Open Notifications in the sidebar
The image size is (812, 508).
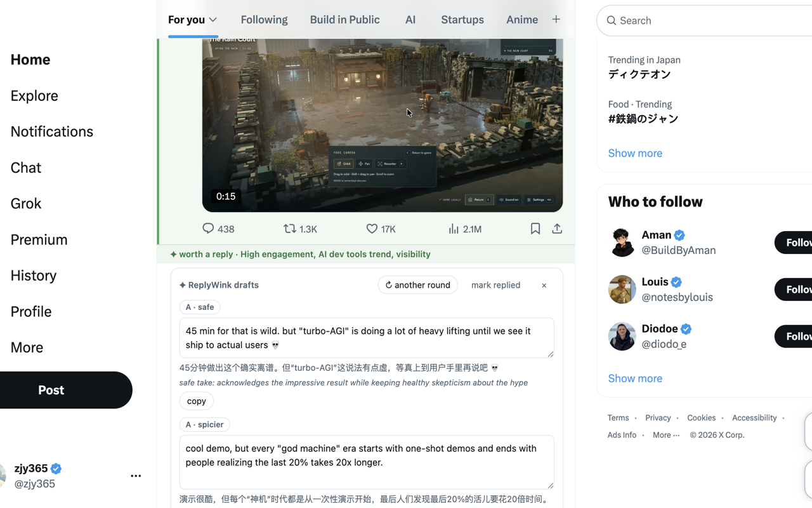[52, 131]
